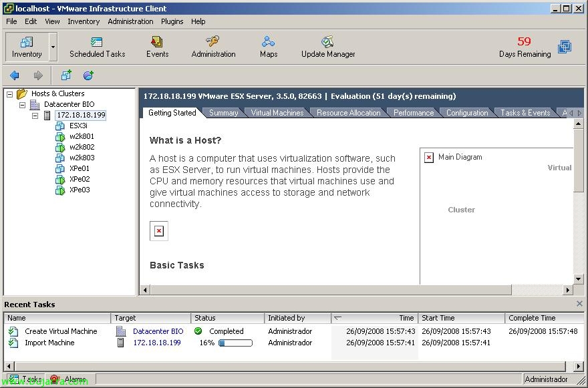Select Datacenter BIO in the inventory tree

69,104
